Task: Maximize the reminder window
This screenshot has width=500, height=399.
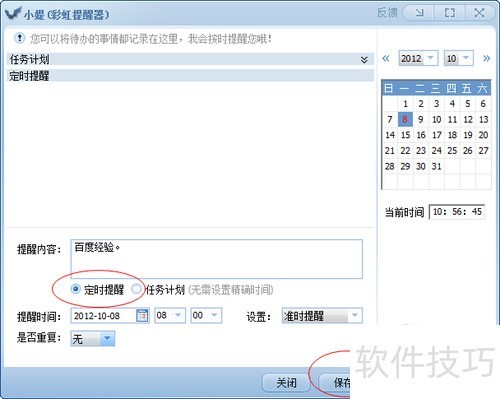Action: (x=449, y=13)
